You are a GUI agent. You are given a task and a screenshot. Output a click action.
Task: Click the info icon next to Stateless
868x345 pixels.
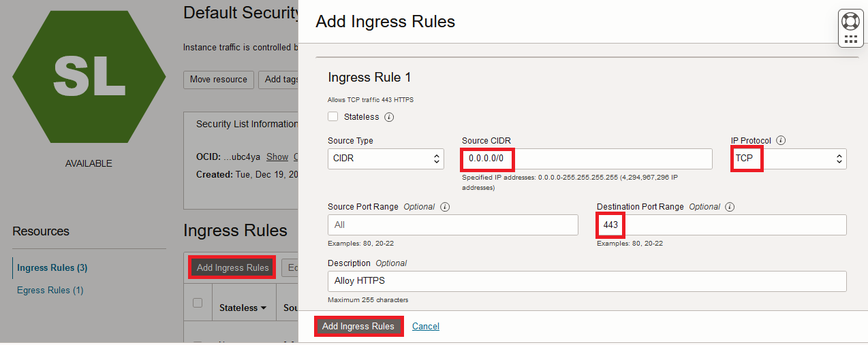point(389,117)
